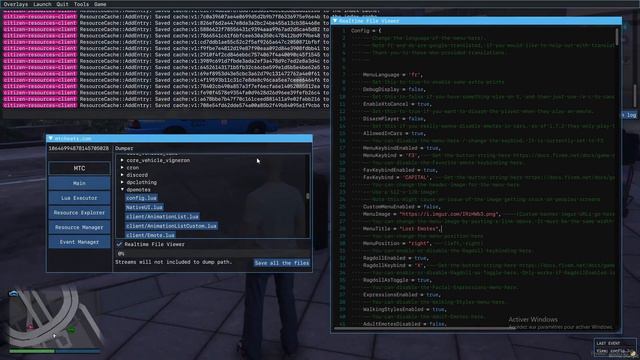Click the Dumper tree list scrollbar handle
This screenshot has width=640, height=360.
[x=308, y=196]
